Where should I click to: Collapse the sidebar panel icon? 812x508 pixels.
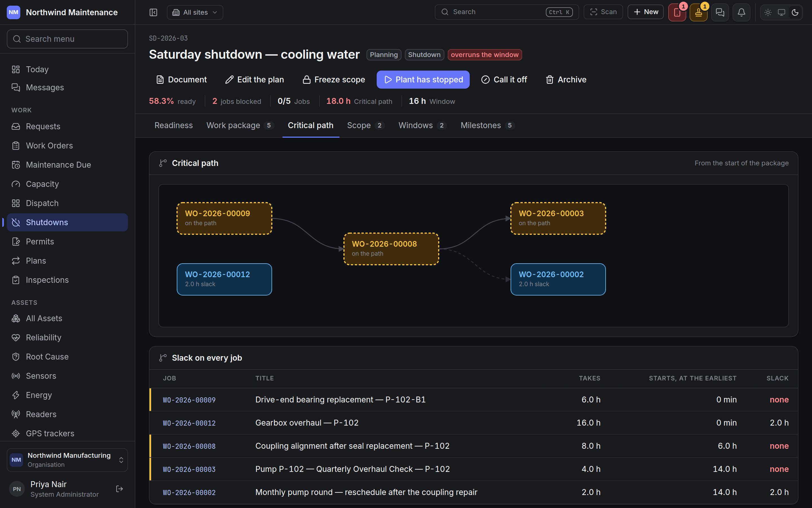153,12
